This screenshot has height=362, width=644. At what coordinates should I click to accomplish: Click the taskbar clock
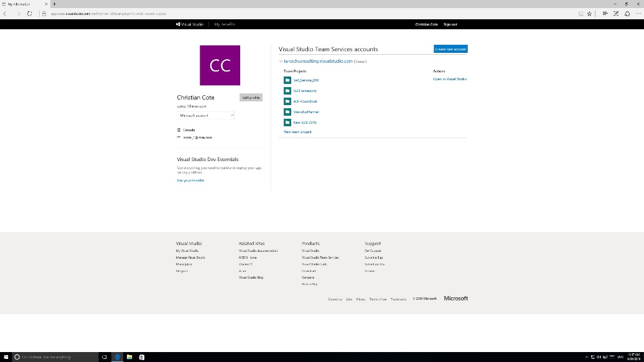click(633, 357)
